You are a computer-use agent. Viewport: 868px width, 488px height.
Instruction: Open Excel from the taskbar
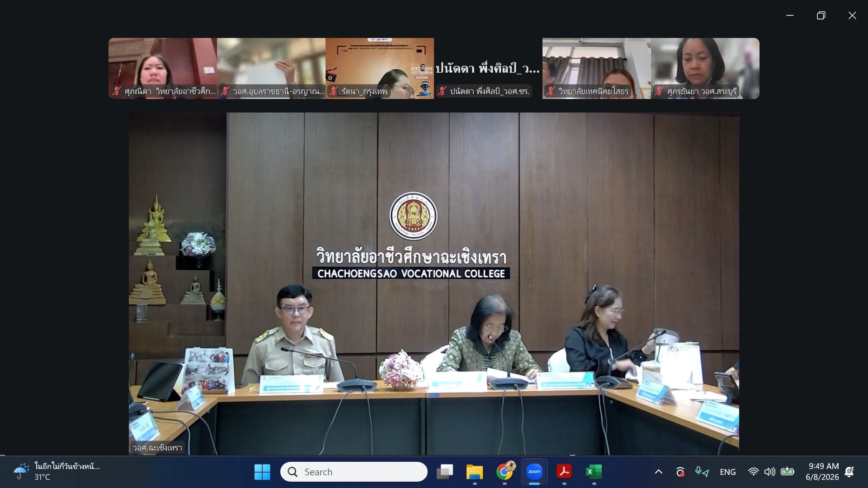594,472
